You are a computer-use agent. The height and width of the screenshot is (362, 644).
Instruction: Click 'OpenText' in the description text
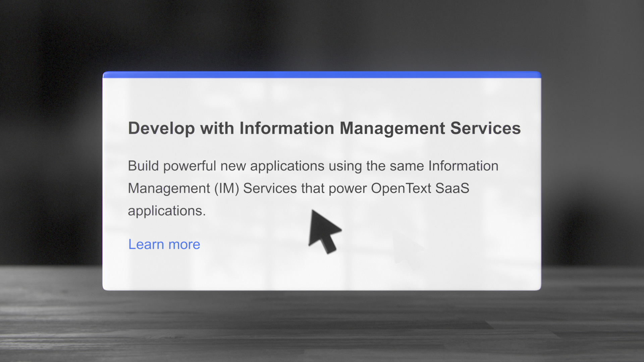pos(401,188)
